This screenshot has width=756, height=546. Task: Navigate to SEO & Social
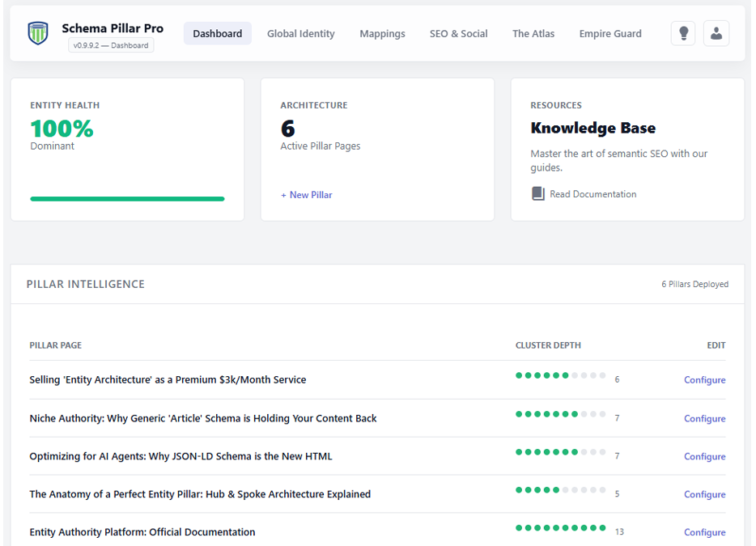[458, 33]
